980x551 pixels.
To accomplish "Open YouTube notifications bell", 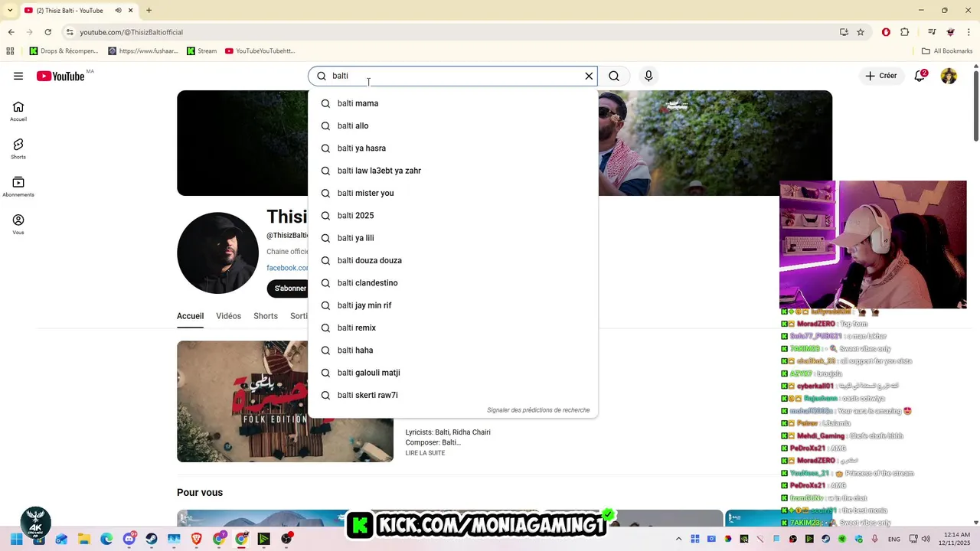I will point(920,76).
